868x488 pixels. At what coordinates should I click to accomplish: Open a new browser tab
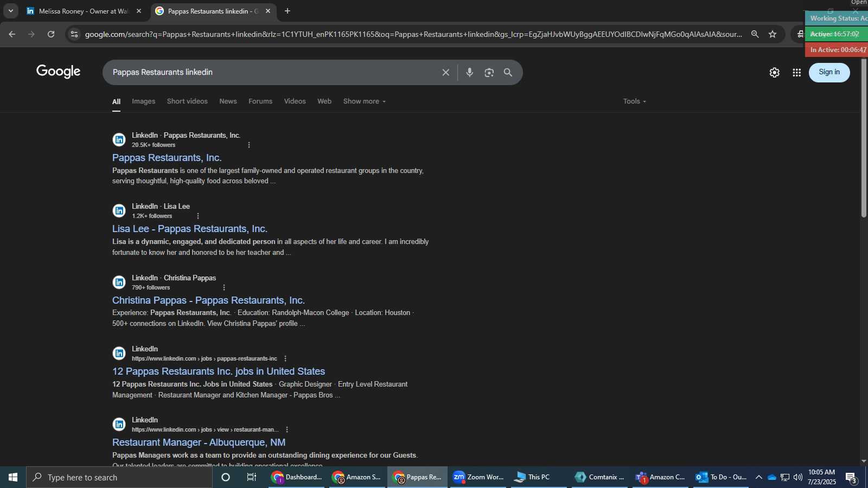288,11
